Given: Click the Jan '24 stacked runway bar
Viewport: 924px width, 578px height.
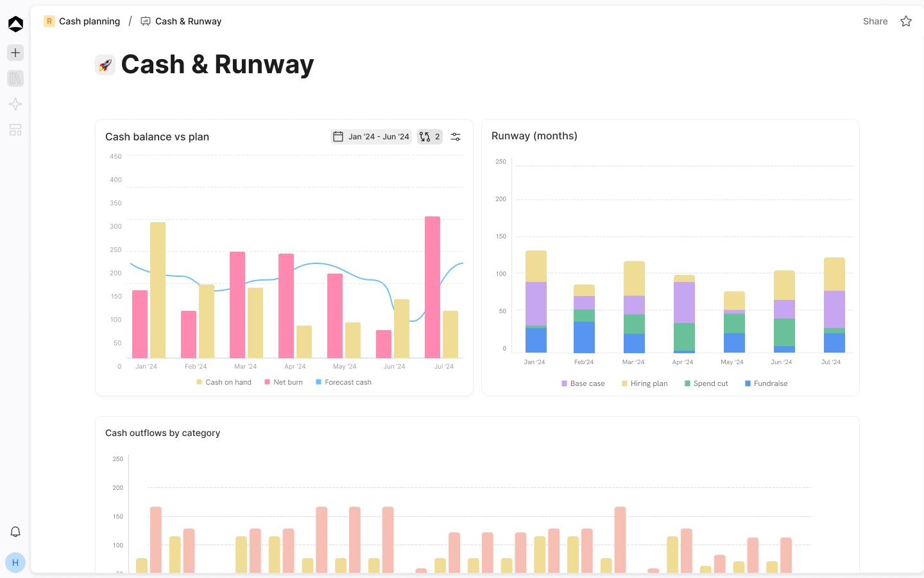Looking at the screenshot, I should [x=536, y=302].
